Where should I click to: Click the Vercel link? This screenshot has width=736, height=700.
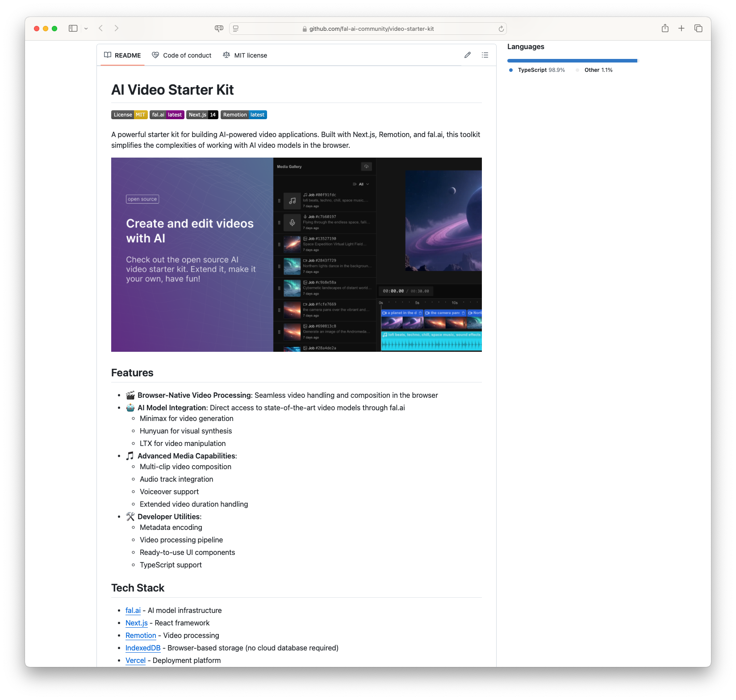pos(135,660)
